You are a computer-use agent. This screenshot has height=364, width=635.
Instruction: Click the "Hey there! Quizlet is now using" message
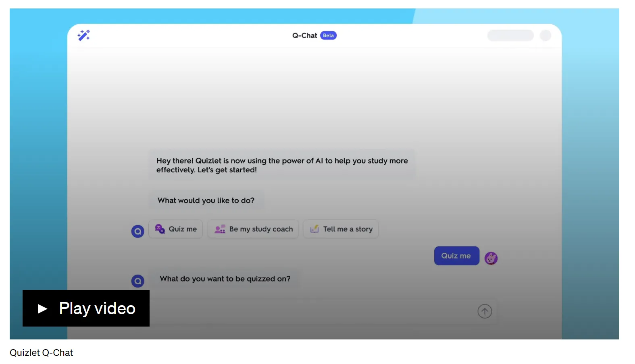(282, 165)
